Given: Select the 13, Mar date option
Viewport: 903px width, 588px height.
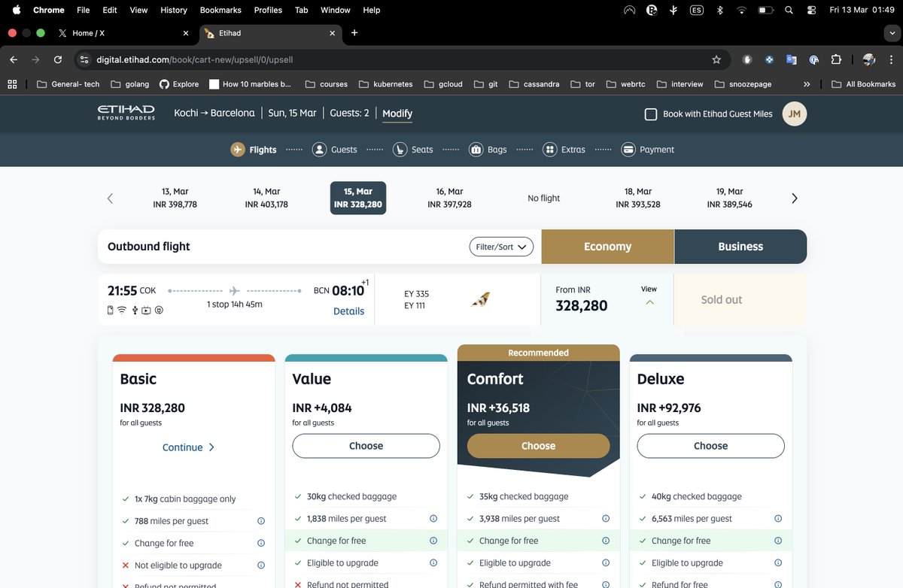Looking at the screenshot, I should [x=175, y=198].
